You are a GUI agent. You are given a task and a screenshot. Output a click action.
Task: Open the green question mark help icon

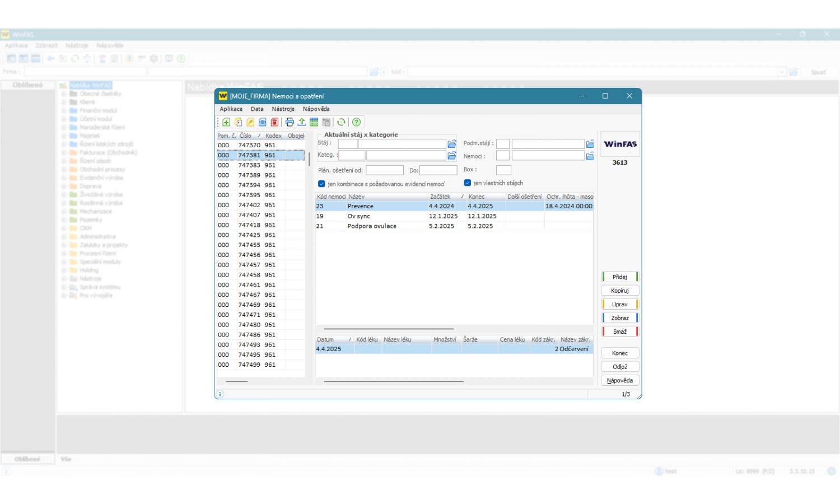[x=356, y=122]
